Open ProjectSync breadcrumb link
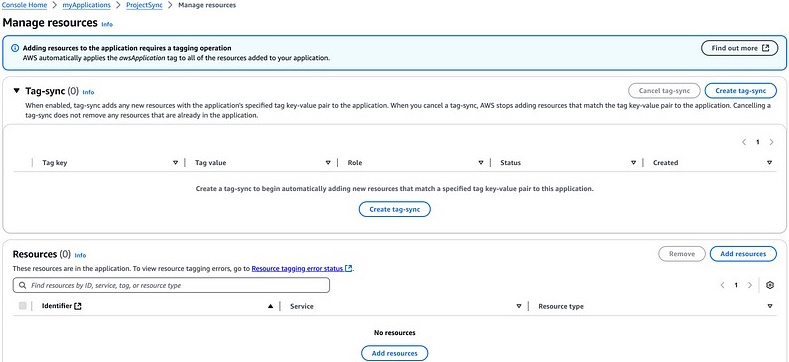This screenshot has height=362, width=789. pyautogui.click(x=144, y=5)
